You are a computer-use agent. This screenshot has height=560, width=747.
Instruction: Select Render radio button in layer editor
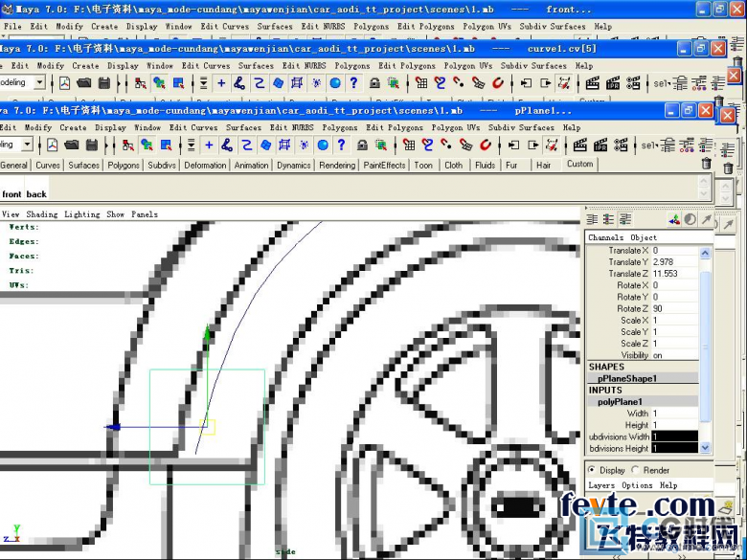click(635, 469)
